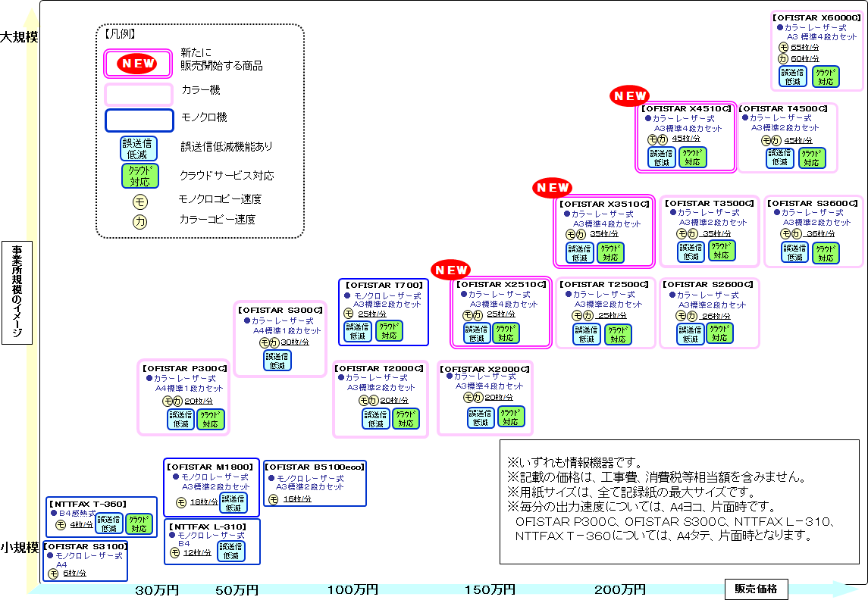
Task: Select 誤送信低減 badge on OFISTAR X4510C
Action: pyautogui.click(x=662, y=158)
